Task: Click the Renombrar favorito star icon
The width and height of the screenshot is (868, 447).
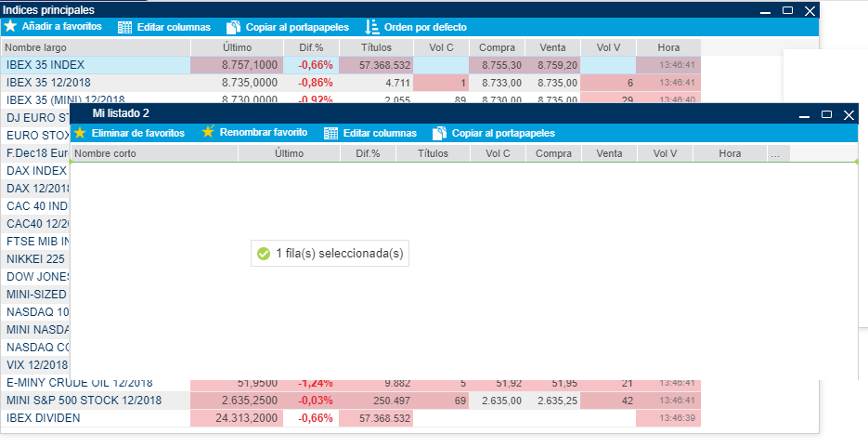Action: [x=208, y=132]
